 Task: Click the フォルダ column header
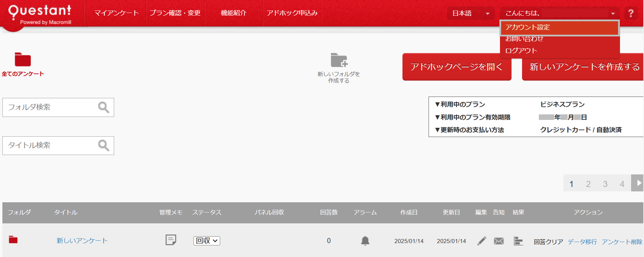tap(19, 212)
